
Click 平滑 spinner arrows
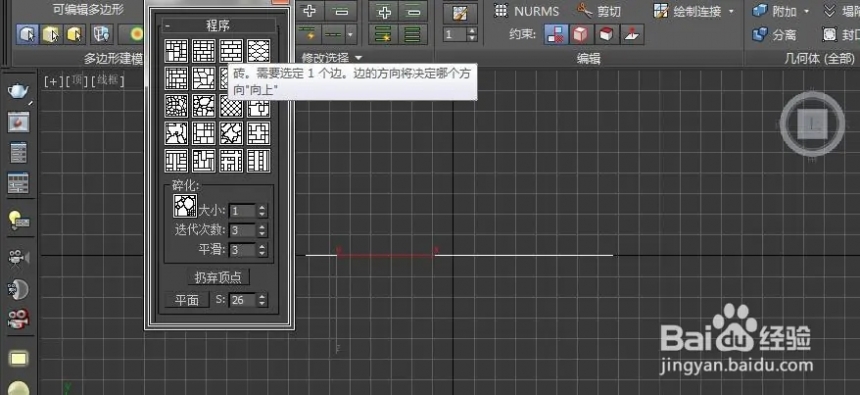262,250
